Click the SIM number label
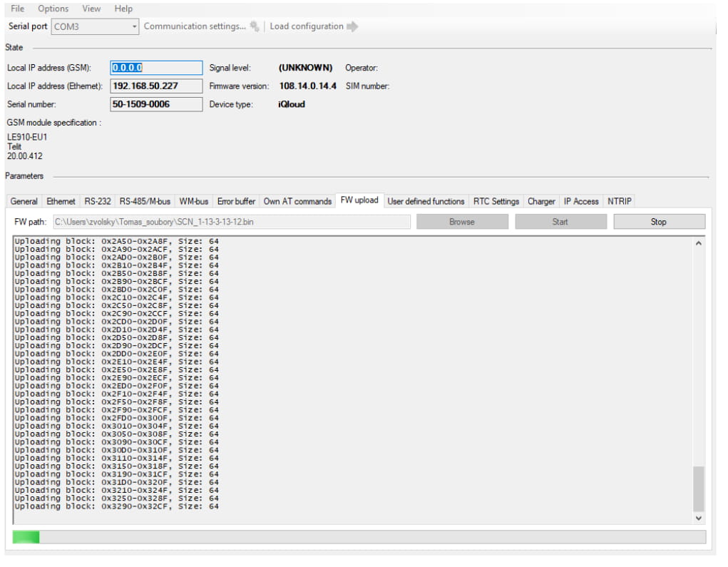This screenshot has height=567, width=728. tap(367, 86)
